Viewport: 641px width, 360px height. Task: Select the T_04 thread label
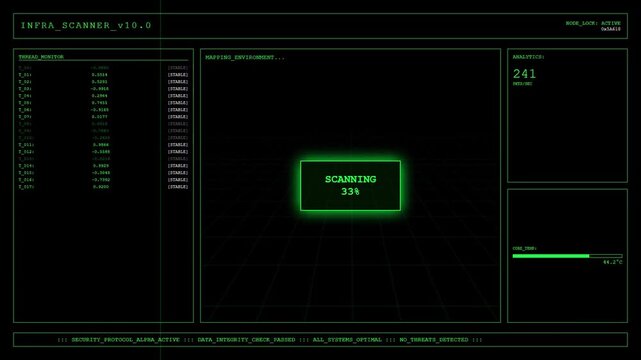[x=25, y=96]
